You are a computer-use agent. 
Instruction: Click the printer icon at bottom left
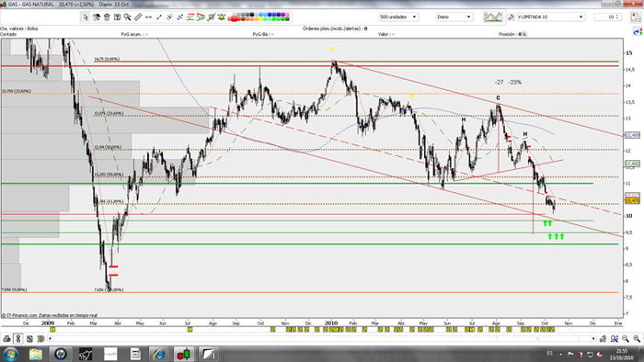pos(6,339)
